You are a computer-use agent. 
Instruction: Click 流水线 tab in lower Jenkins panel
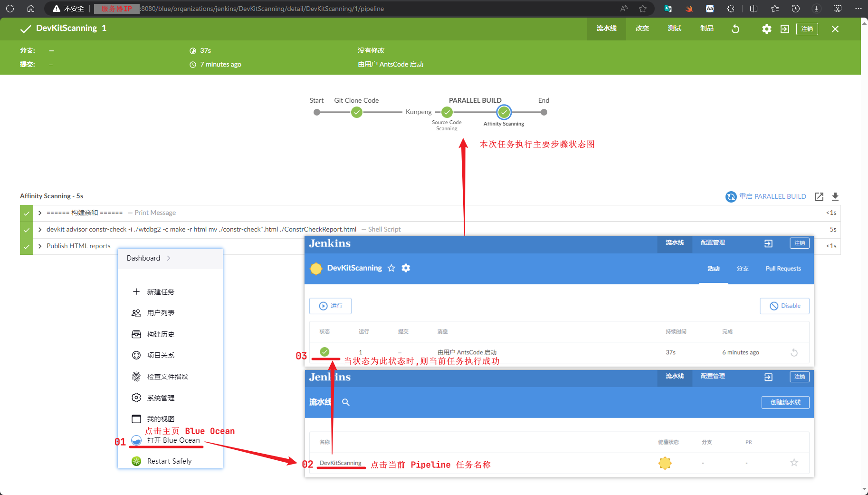675,376
